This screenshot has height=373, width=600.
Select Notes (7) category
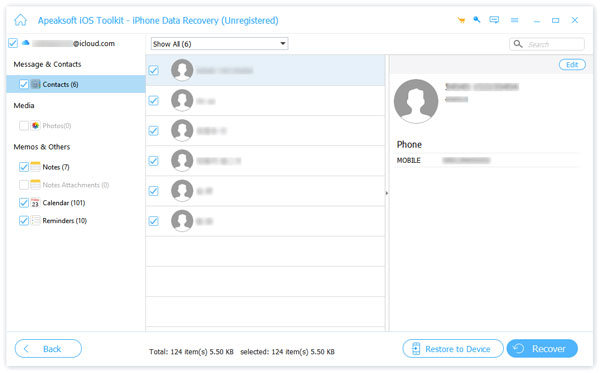point(56,167)
